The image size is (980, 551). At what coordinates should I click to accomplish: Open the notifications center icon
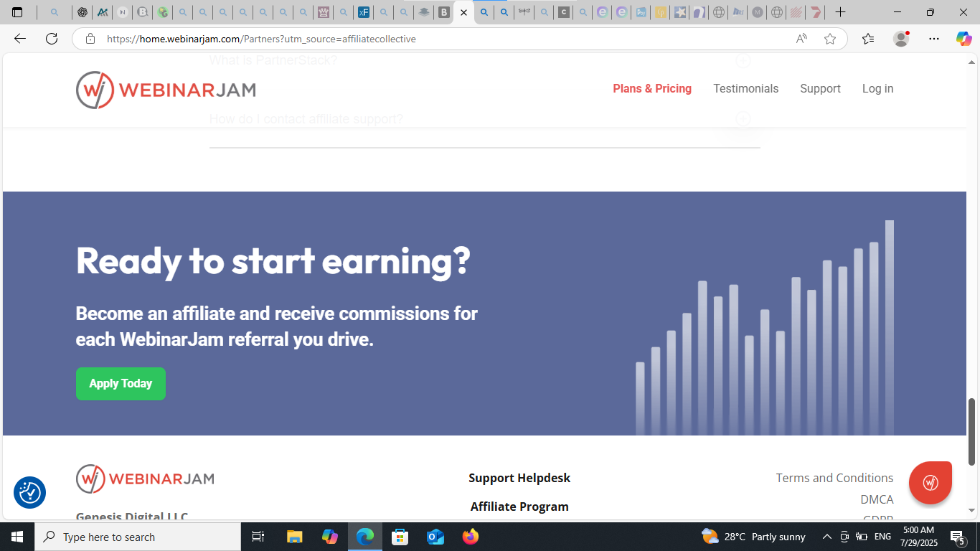pyautogui.click(x=957, y=537)
